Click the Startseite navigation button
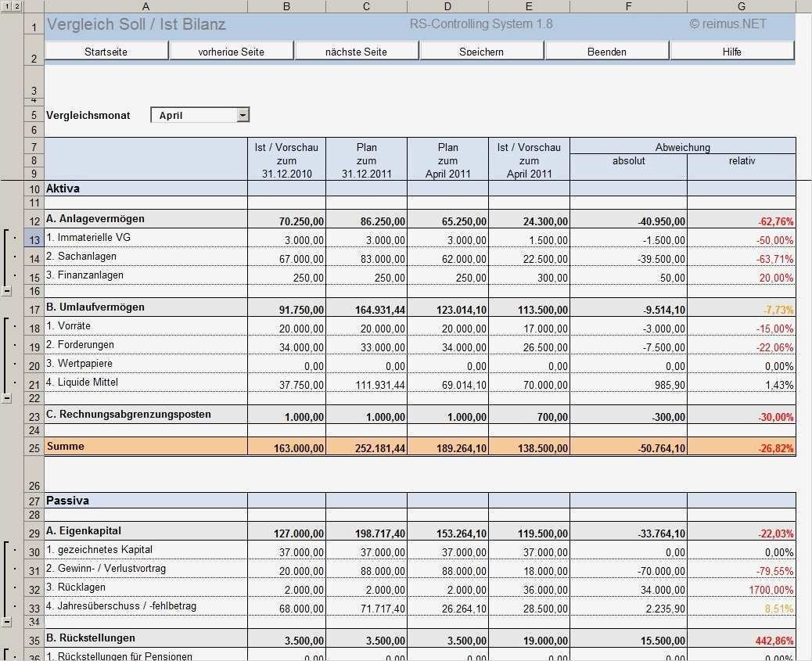Viewport: 812px width, 661px height. point(106,50)
